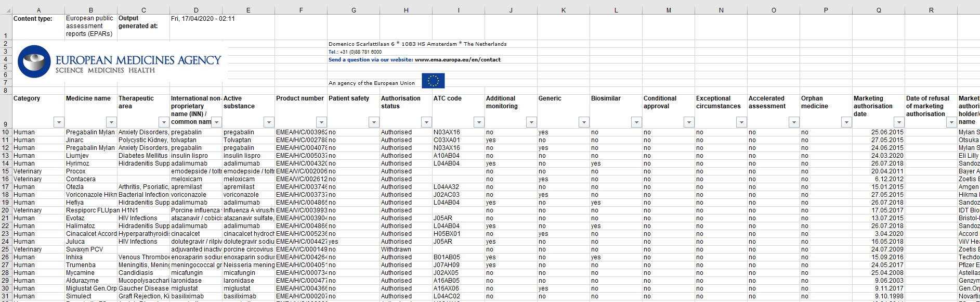Viewport: 980px width, 302px height.
Task: Select the 'H05BX01' ATC code cell
Action: point(459,234)
